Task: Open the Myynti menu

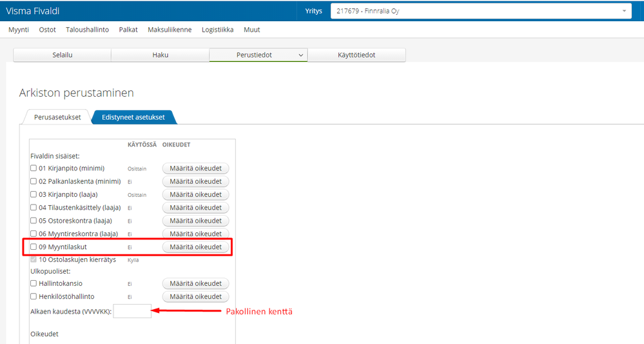Action: pyautogui.click(x=19, y=30)
